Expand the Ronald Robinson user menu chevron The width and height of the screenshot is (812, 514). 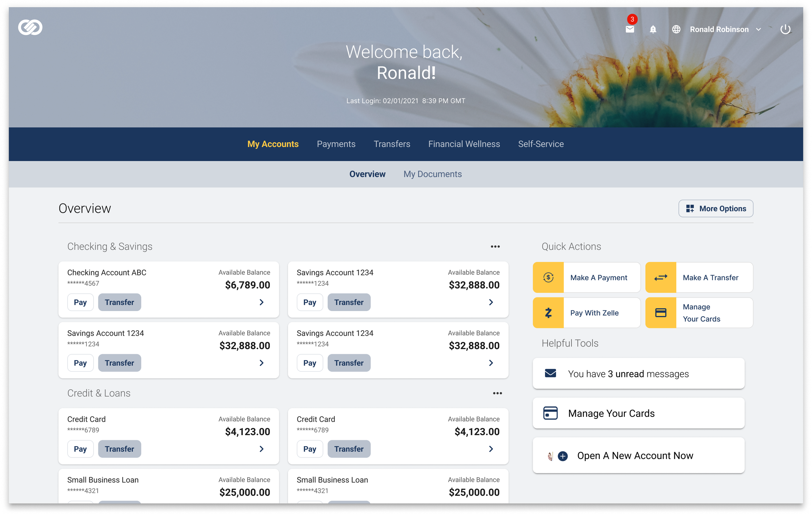[758, 30]
